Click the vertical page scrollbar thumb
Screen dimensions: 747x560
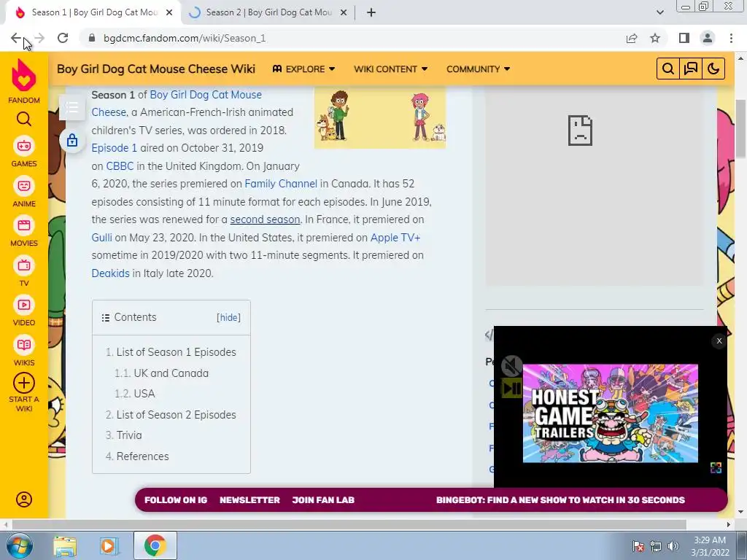coord(741,128)
